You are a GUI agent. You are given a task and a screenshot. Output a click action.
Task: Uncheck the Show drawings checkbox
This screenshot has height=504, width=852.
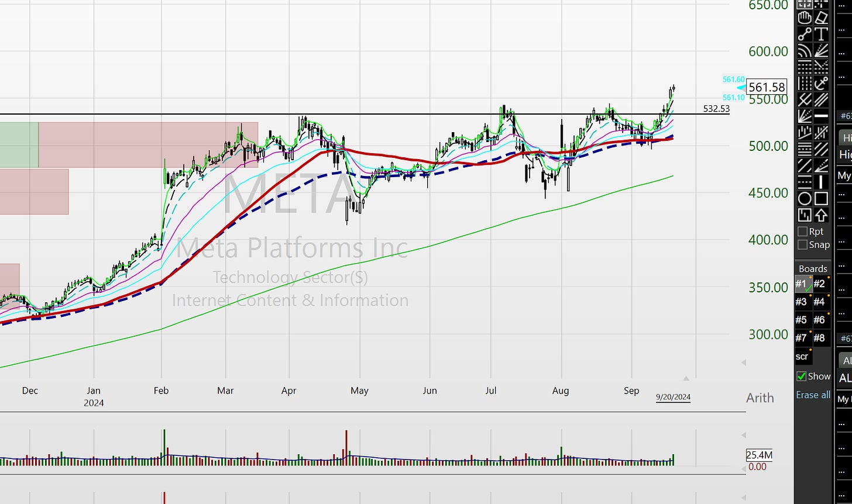tap(802, 377)
